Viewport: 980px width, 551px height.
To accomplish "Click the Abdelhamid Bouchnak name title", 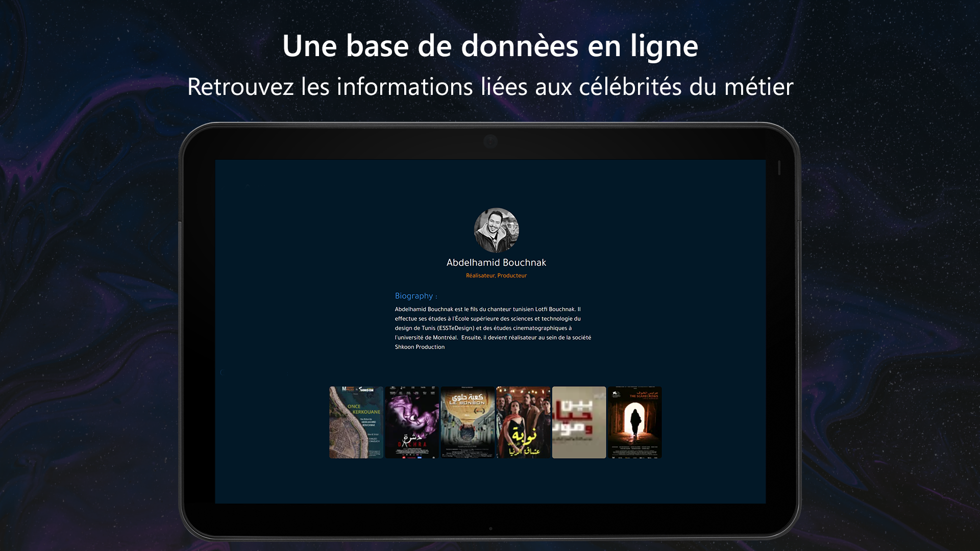I will 496,263.
